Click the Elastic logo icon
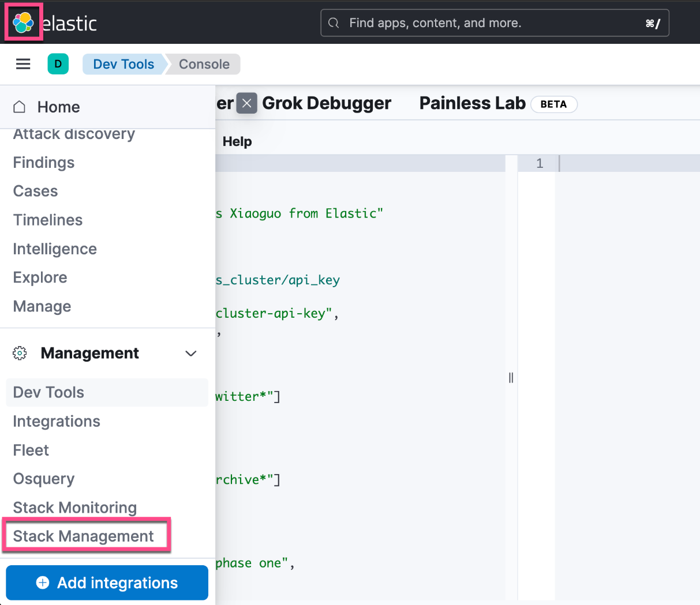This screenshot has height=605, width=700. click(24, 23)
